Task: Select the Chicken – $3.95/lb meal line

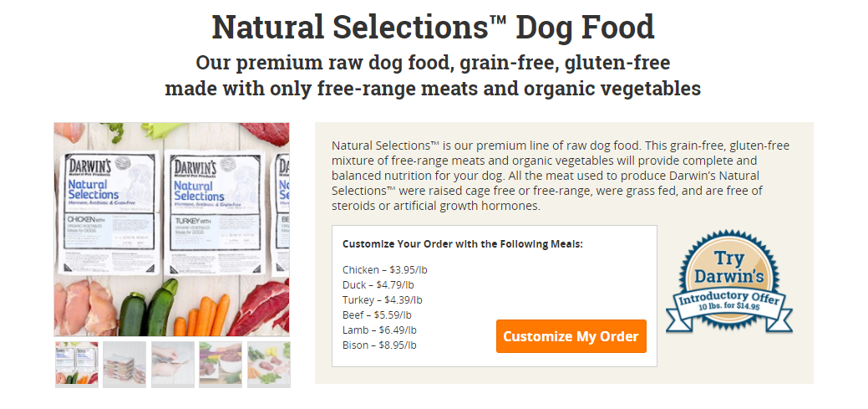Action: [x=385, y=270]
